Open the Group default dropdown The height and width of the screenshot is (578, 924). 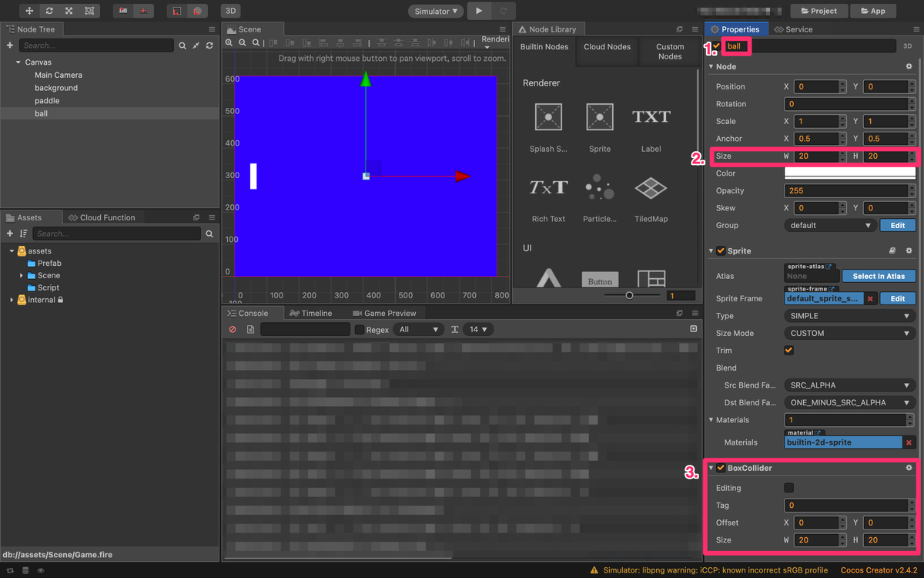830,225
